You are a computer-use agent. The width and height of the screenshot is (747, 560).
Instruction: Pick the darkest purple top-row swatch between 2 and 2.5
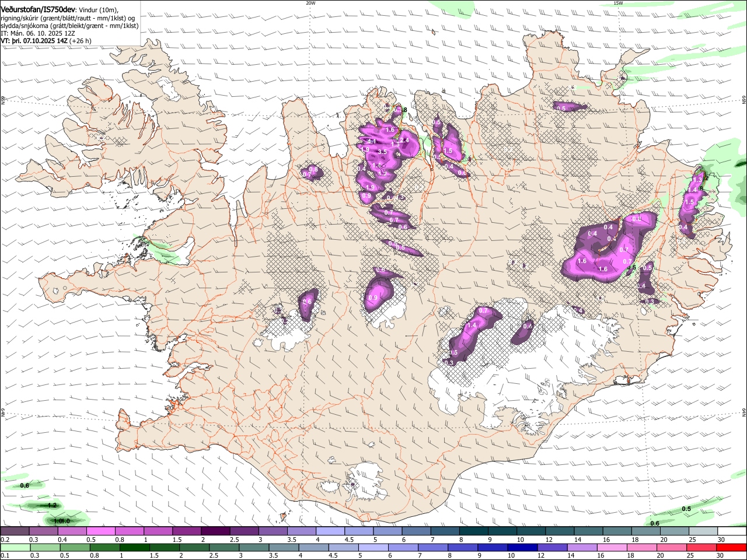pos(215,531)
